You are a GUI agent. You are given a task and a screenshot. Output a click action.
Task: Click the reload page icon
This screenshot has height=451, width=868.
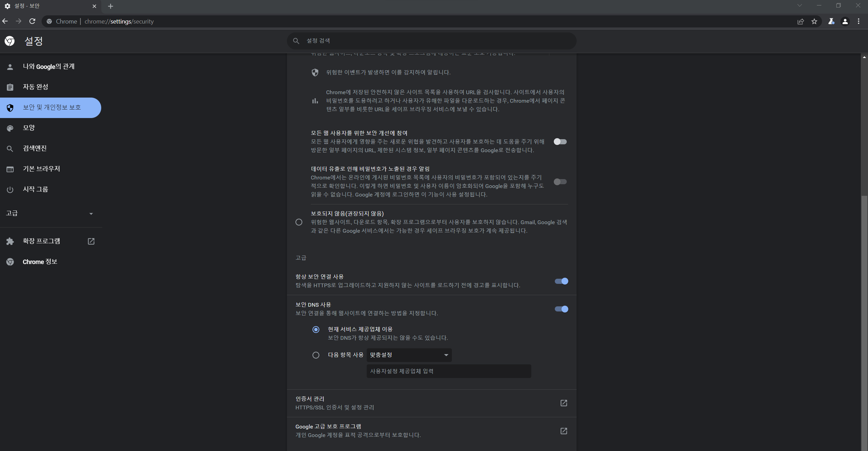click(32, 21)
